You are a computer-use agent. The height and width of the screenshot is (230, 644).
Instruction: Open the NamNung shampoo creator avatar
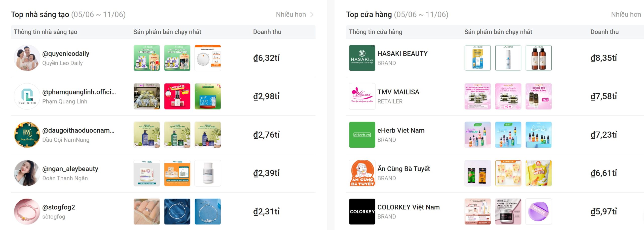point(27,135)
